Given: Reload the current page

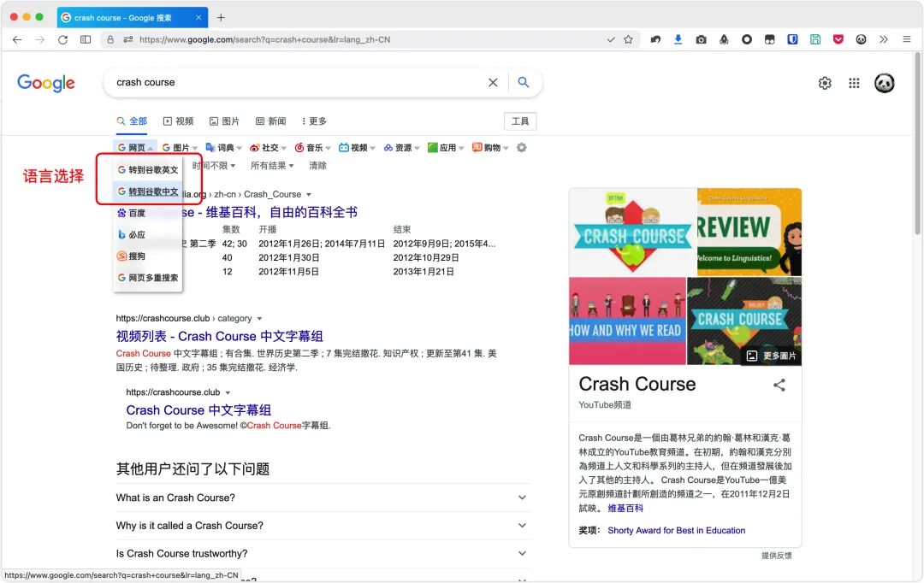Looking at the screenshot, I should [62, 39].
